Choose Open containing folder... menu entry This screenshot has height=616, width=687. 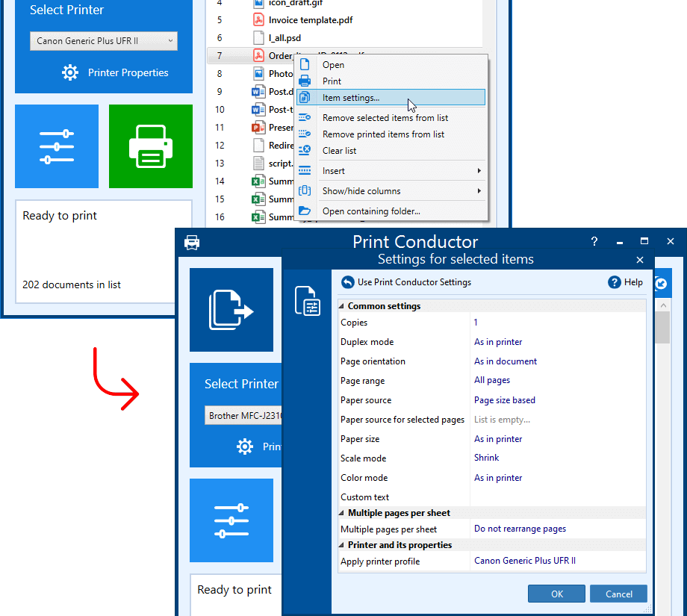(391, 211)
